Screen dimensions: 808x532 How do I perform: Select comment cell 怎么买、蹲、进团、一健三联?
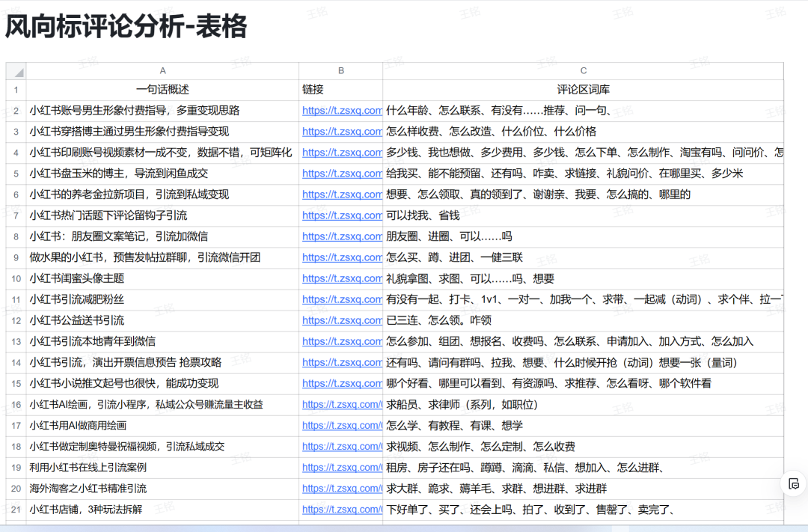point(583,257)
